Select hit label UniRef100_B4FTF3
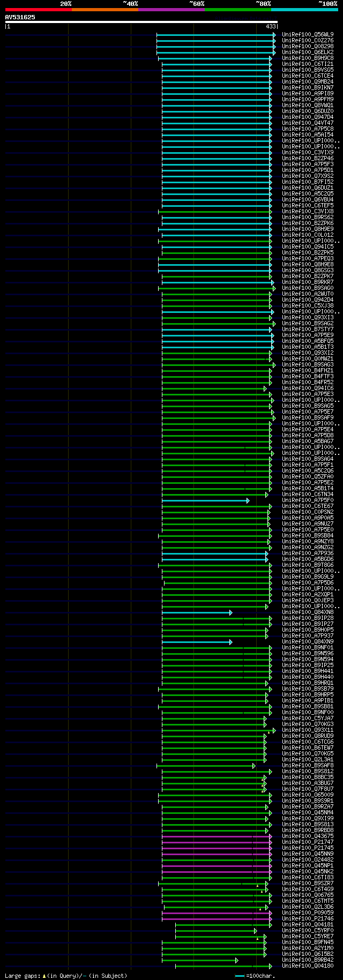Screen dimensions: 343x980 tap(308, 377)
